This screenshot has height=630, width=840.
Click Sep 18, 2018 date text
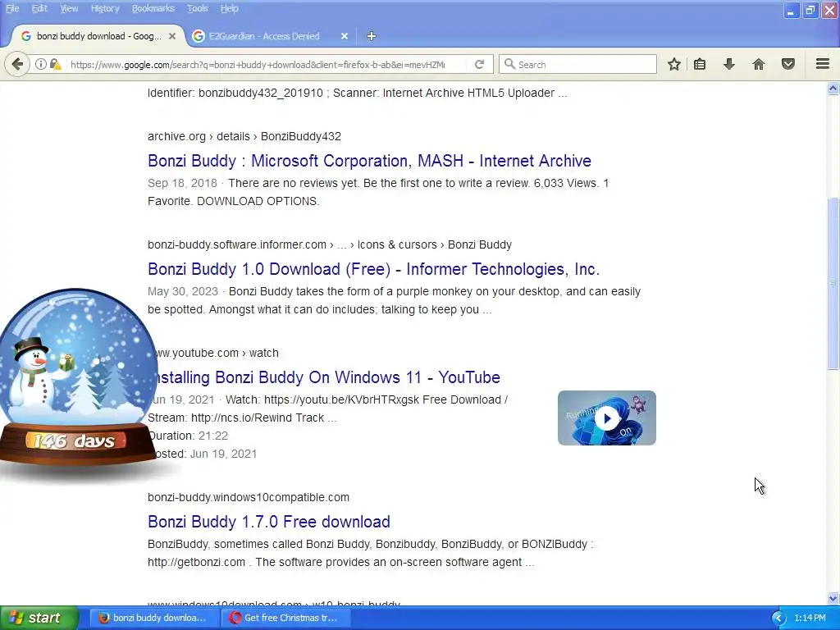(x=182, y=183)
